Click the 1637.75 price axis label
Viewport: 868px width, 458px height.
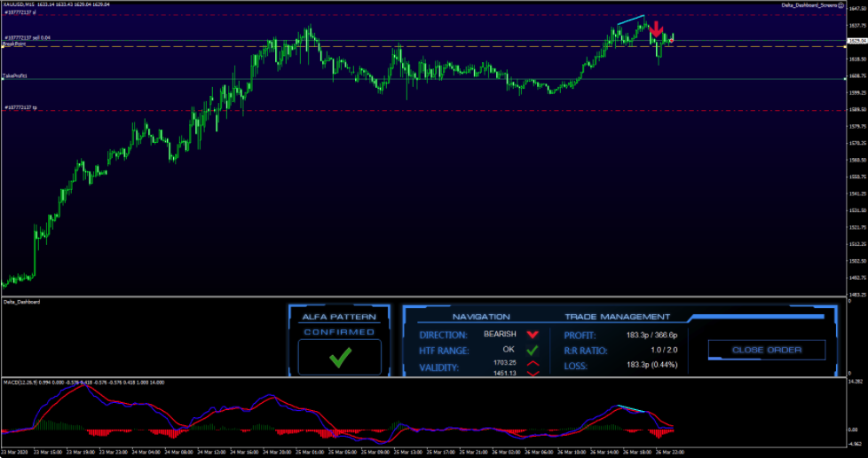click(857, 25)
